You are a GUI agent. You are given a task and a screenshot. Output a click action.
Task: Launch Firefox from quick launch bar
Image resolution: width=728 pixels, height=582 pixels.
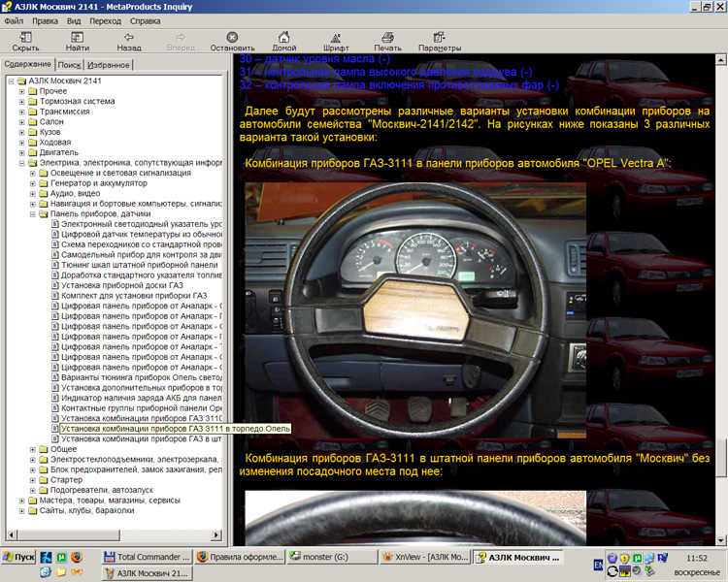[77, 557]
